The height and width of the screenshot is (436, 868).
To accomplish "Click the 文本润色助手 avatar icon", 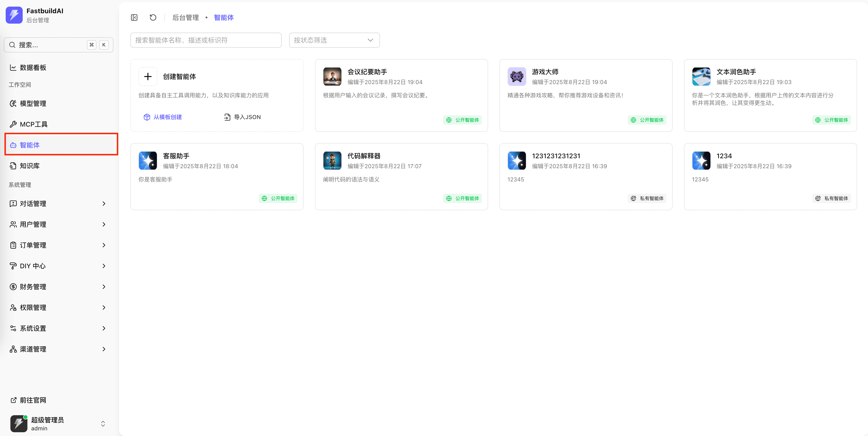I will (701, 77).
